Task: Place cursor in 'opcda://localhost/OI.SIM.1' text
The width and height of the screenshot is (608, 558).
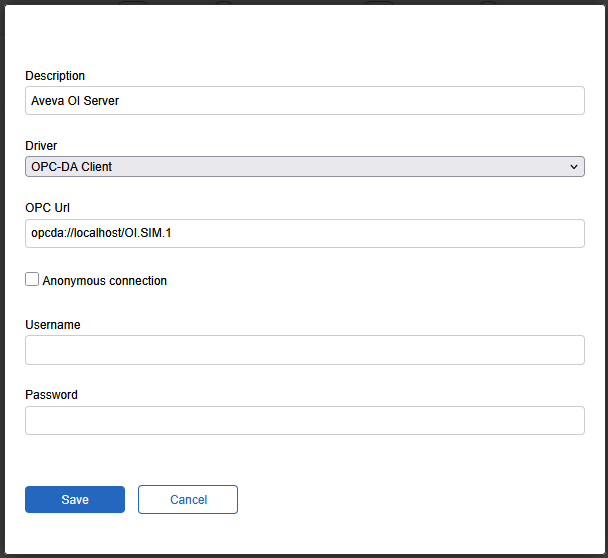Action: 108,233
